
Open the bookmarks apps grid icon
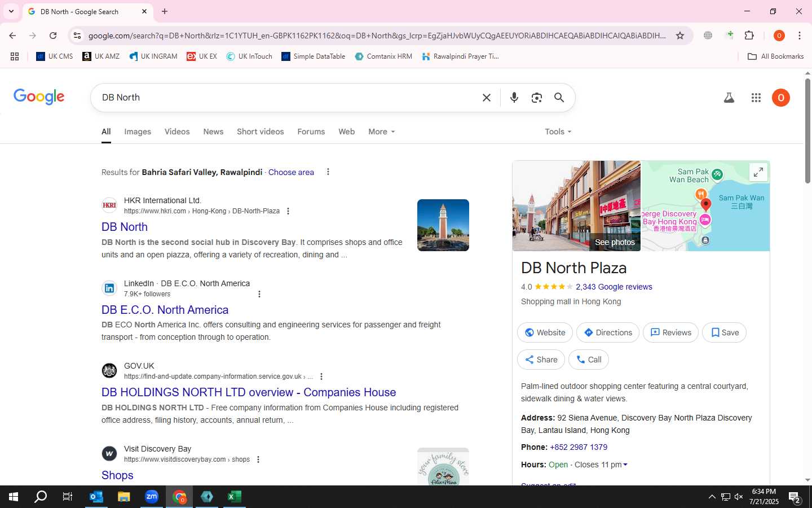15,56
